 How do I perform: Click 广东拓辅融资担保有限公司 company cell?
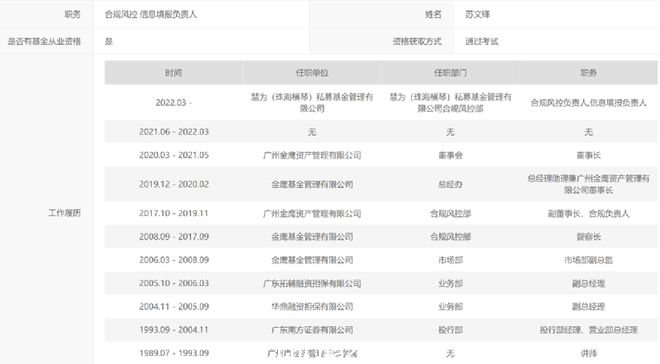click(312, 283)
